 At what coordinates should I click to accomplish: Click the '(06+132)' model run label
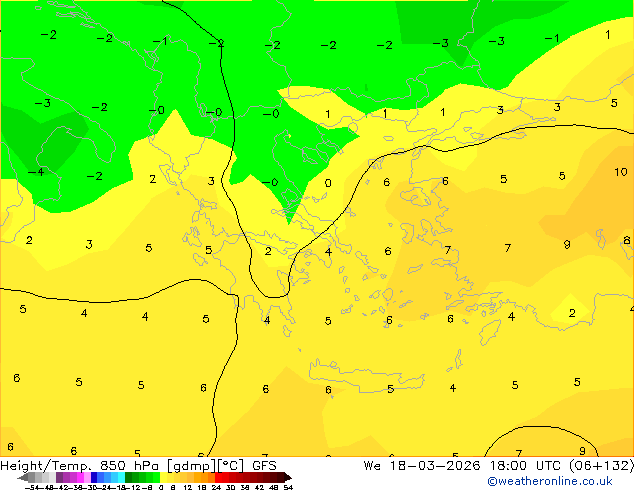[x=602, y=466]
